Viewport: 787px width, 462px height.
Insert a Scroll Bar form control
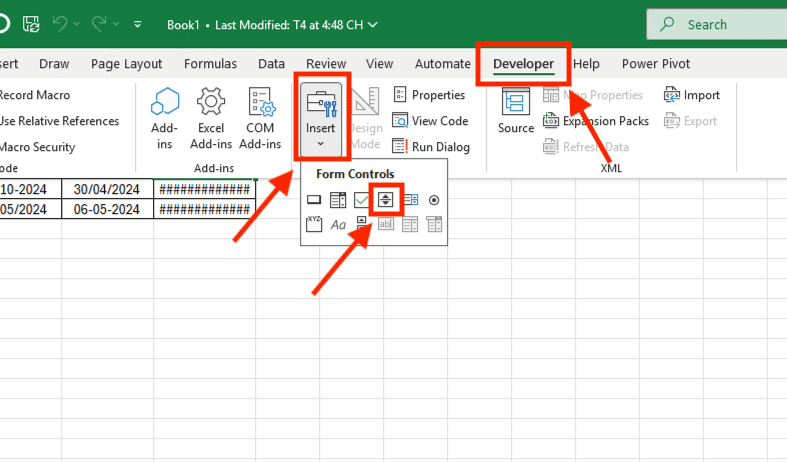click(x=361, y=224)
